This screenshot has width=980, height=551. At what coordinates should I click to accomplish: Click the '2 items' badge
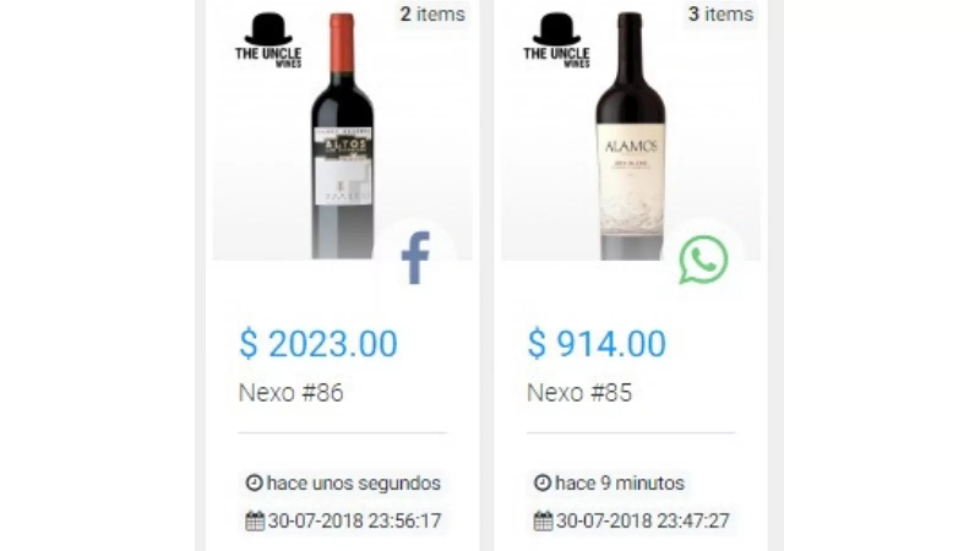[x=432, y=14]
